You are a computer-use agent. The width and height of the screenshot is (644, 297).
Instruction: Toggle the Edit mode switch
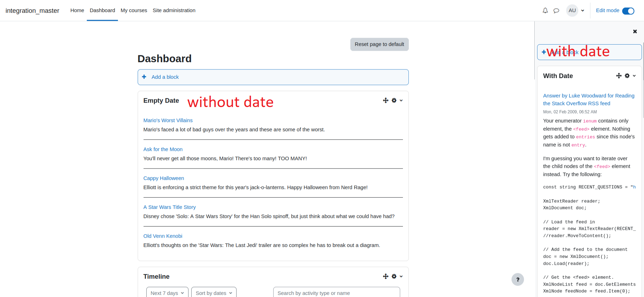(628, 11)
